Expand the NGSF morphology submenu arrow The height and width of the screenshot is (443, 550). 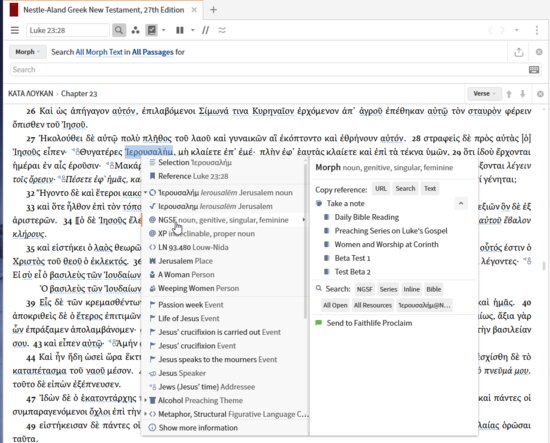[304, 220]
